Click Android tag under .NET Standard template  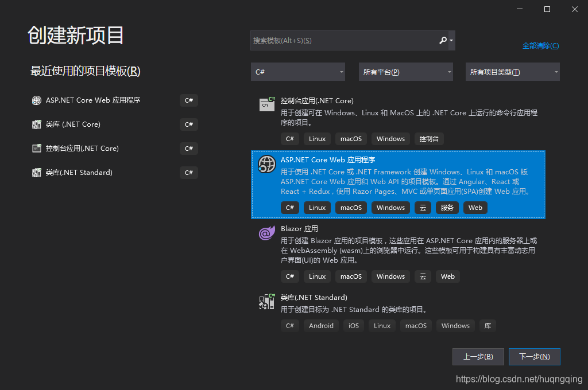pos(321,326)
